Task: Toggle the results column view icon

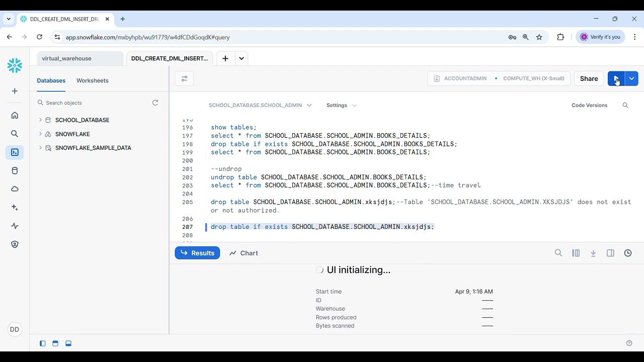Action: 576,253
